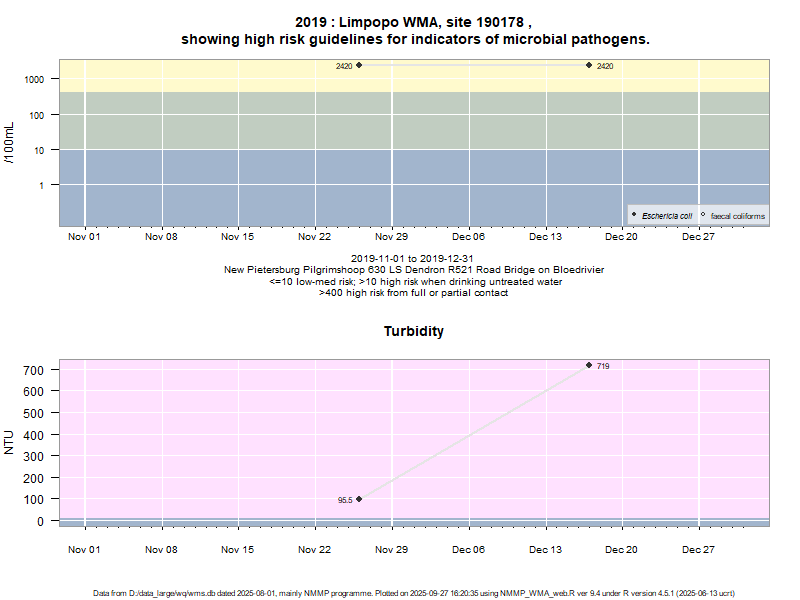Click the Escherichia coli legend marker
The width and height of the screenshot is (800, 600).
click(x=634, y=215)
